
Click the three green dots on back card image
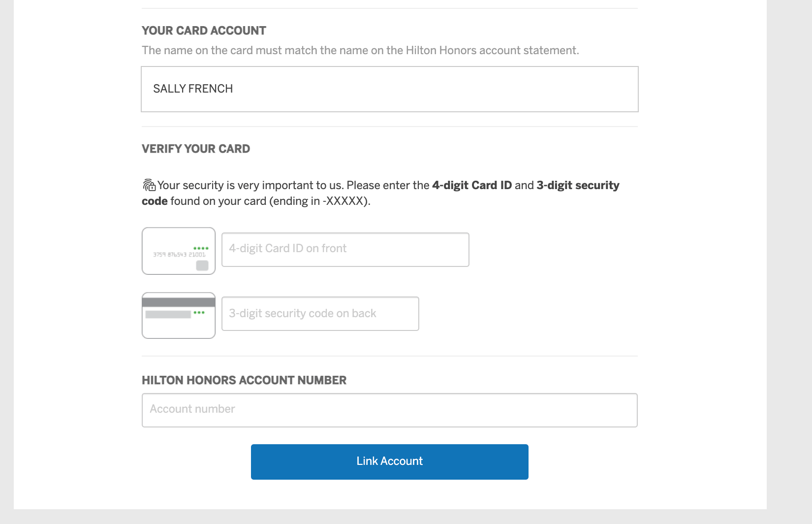[x=199, y=313]
